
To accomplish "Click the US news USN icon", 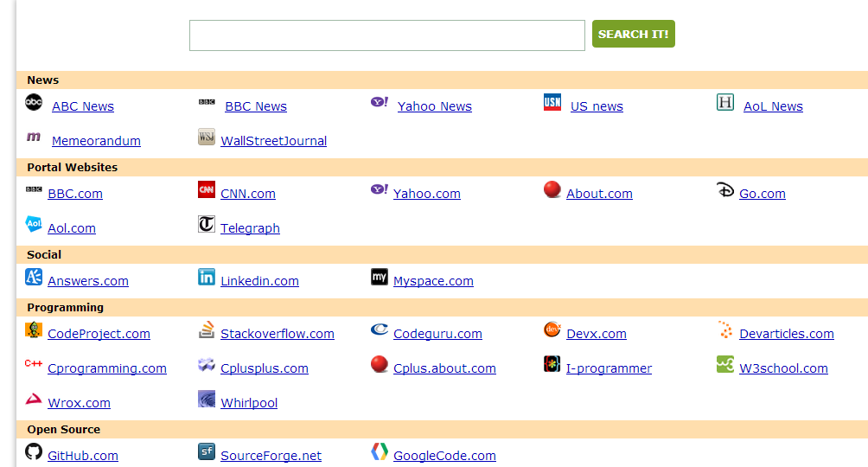I will [552, 103].
